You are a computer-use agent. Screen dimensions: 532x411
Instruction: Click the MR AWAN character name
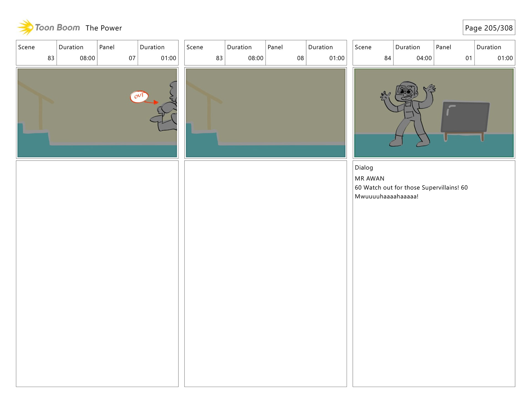click(x=369, y=179)
